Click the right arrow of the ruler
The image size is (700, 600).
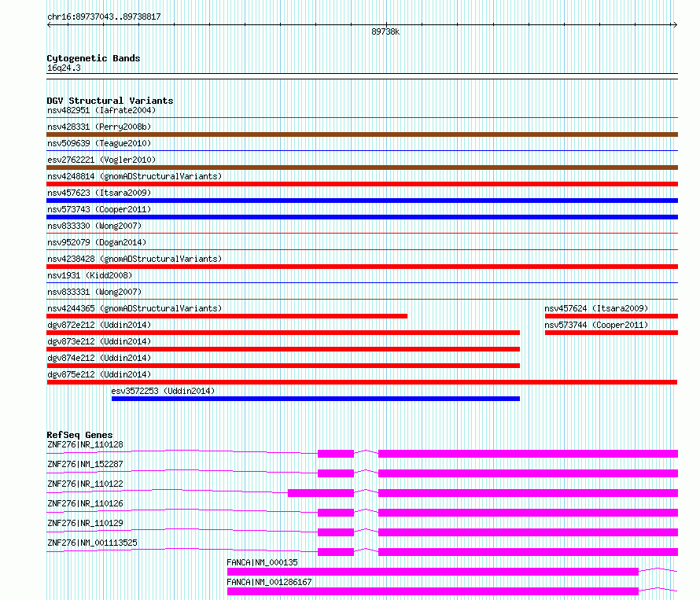[675, 25]
